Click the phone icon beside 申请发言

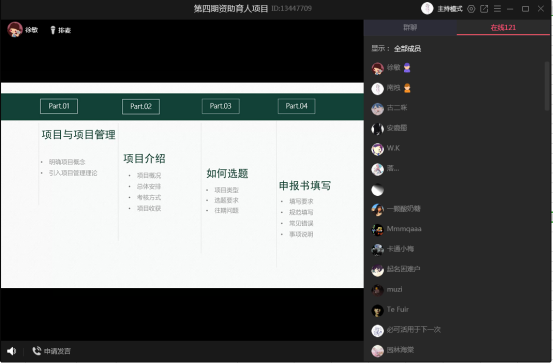click(x=36, y=351)
